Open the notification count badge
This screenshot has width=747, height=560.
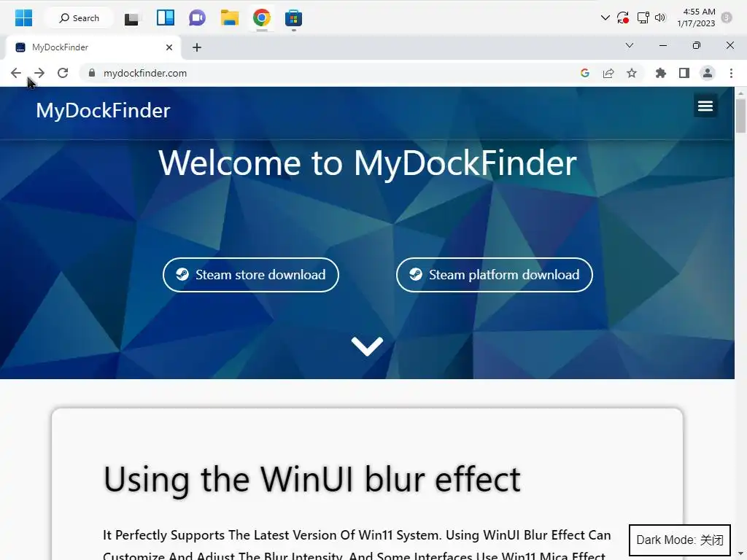click(726, 17)
